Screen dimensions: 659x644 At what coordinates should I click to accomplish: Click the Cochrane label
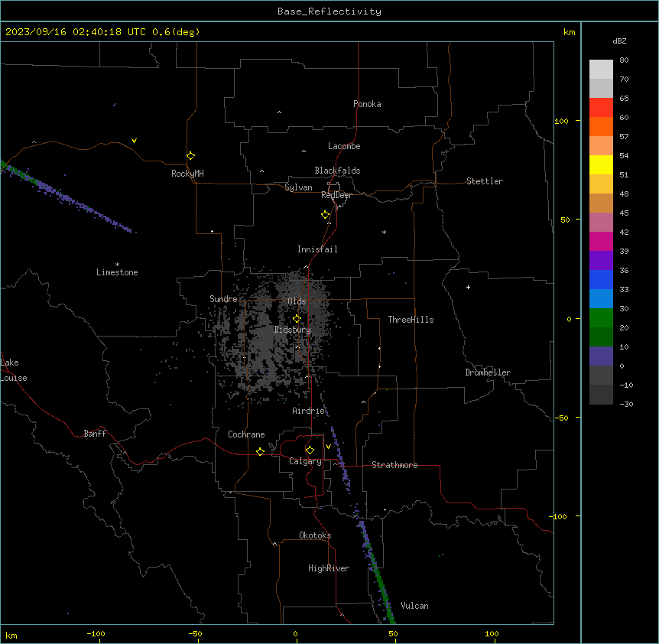pyautogui.click(x=246, y=434)
